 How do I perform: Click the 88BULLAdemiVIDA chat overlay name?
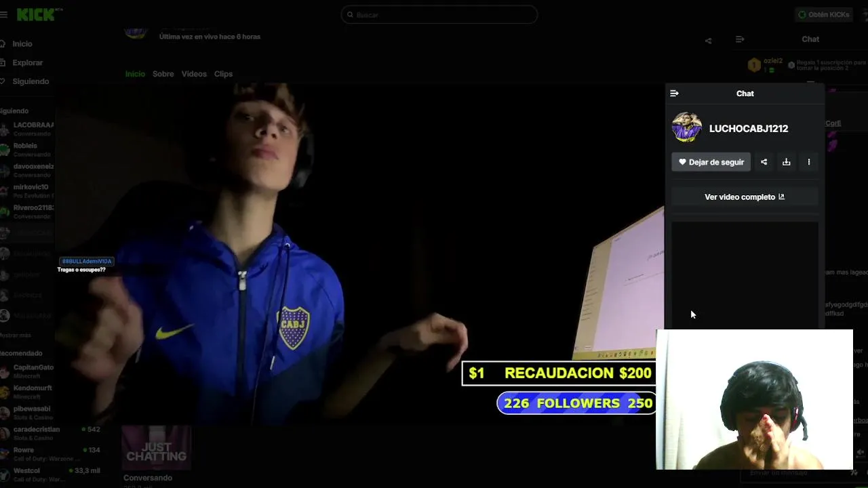click(86, 261)
